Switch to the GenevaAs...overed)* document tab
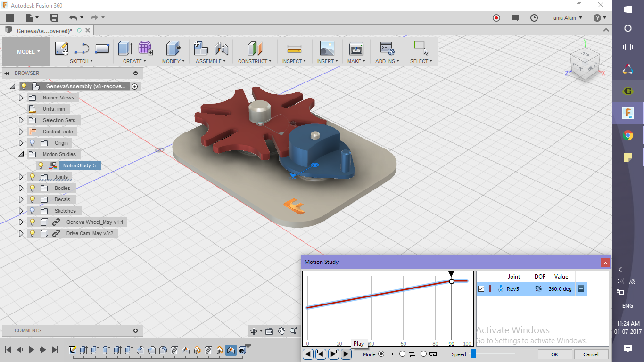 click(44, 31)
